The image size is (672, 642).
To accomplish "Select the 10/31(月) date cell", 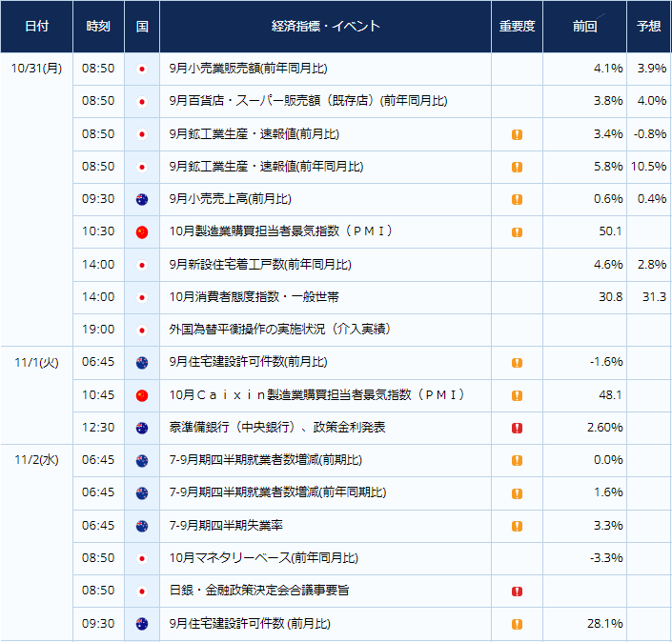I will 36,69.
